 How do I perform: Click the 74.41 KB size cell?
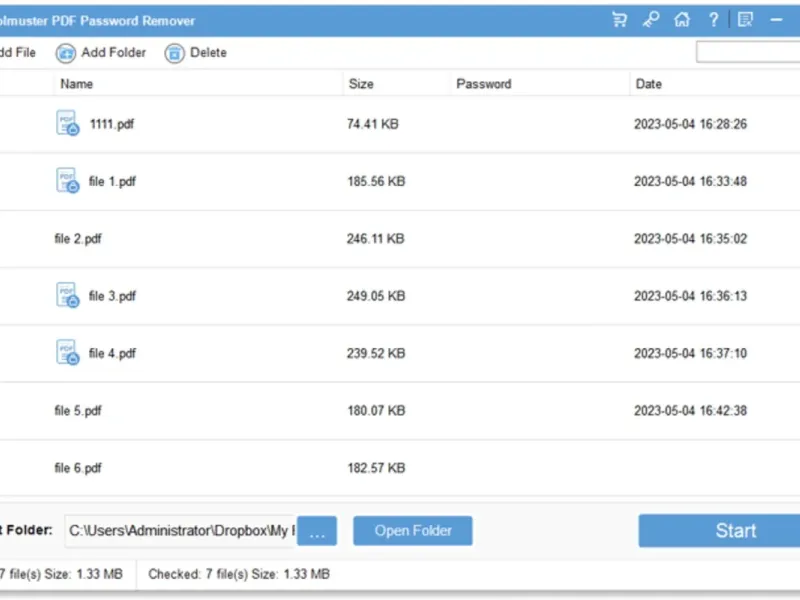372,124
